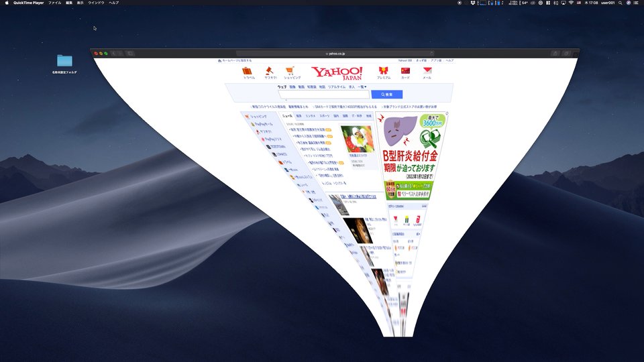Select the IT・科学 news tab
This screenshot has height=362, width=644.
357,116
